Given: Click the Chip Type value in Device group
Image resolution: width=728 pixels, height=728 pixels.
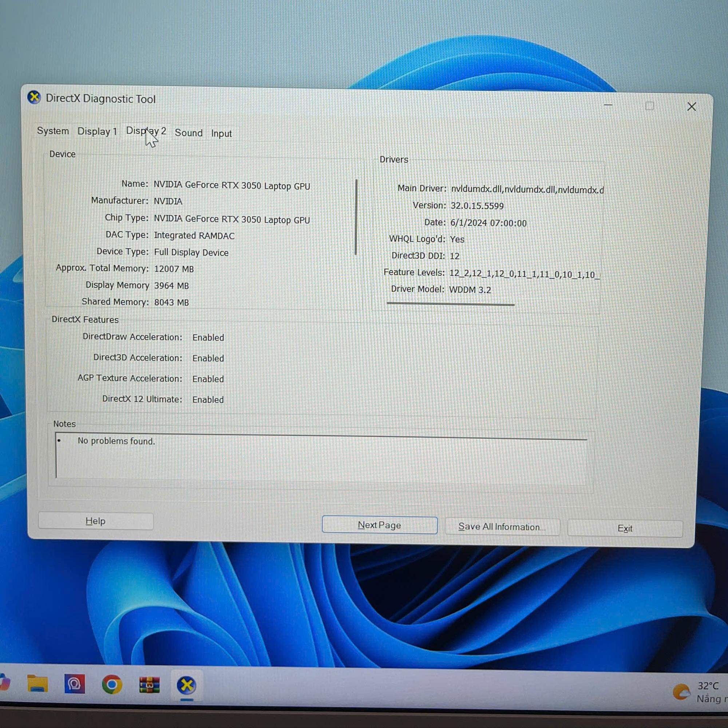Looking at the screenshot, I should point(232,219).
